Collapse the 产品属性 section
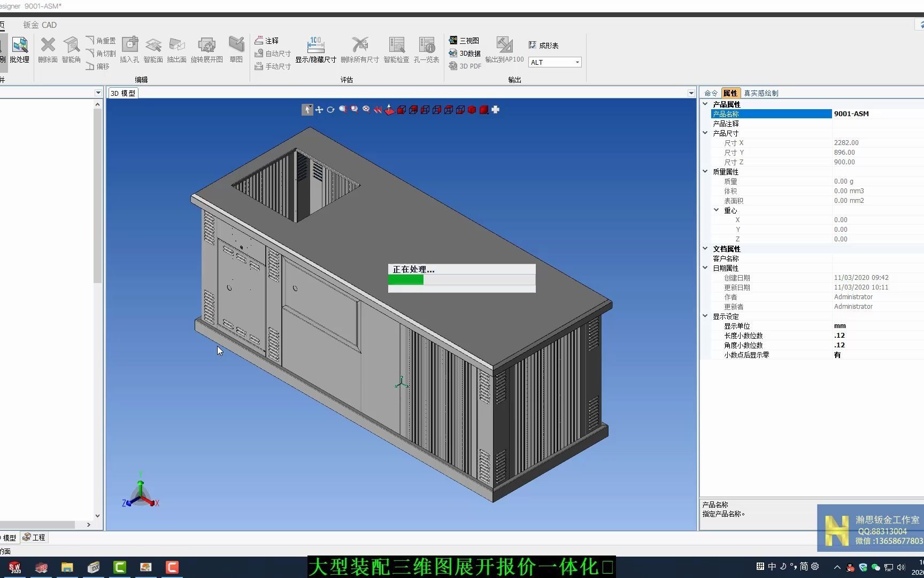 pyautogui.click(x=705, y=104)
